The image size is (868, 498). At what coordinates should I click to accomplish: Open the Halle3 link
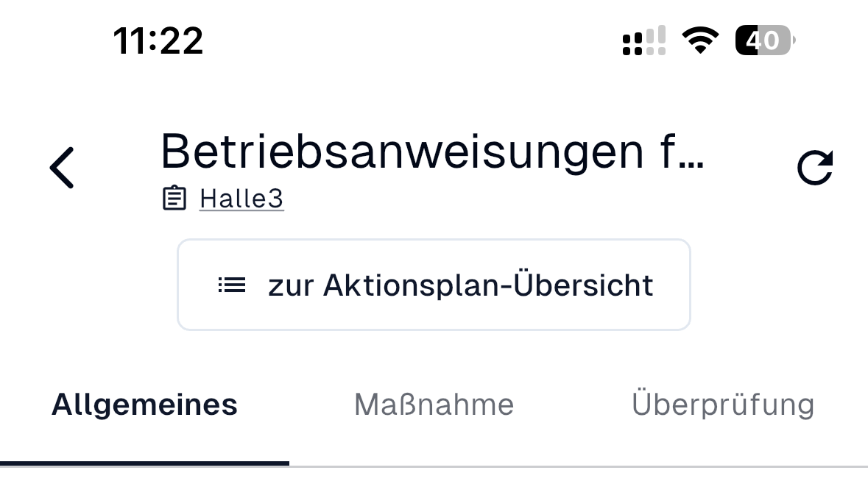coord(241,199)
